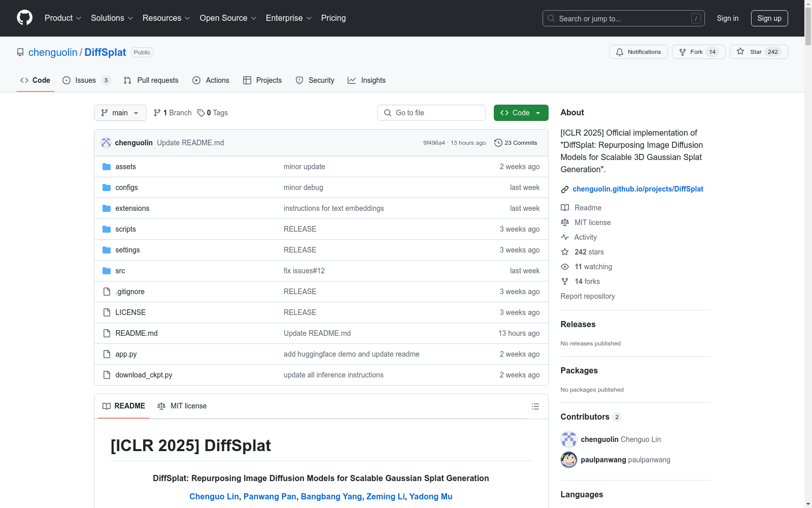Switch to the Actions tab
Viewport: 812px width, 508px height.
click(x=211, y=80)
